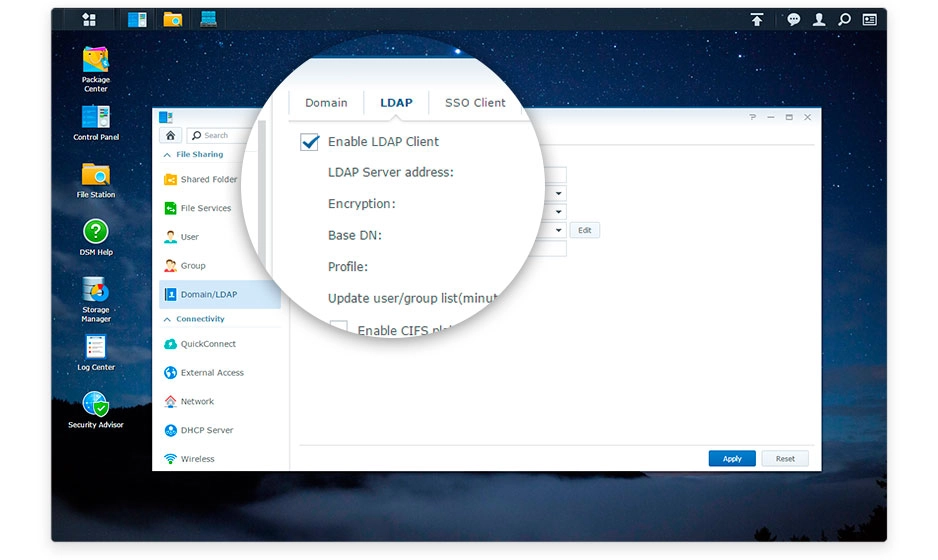Open the desktop search magnifier in the top bar

pos(844,20)
